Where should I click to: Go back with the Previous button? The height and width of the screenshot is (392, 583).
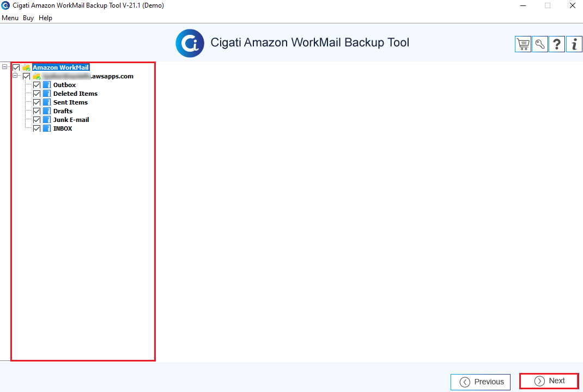tap(481, 382)
